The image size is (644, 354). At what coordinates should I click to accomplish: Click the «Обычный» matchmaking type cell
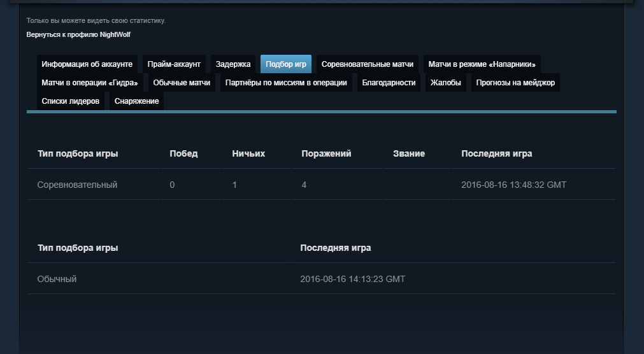click(57, 279)
